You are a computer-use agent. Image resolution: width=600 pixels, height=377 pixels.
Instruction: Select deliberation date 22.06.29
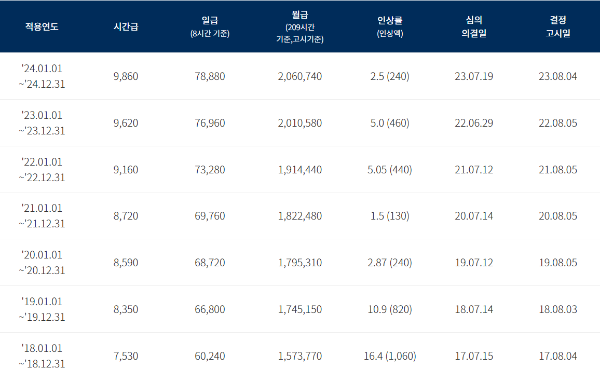click(474, 123)
